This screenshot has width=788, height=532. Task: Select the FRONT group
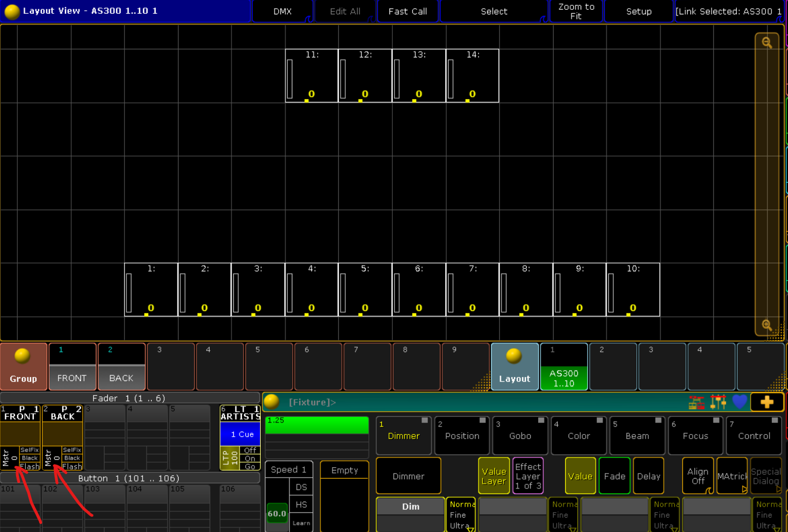(72, 367)
